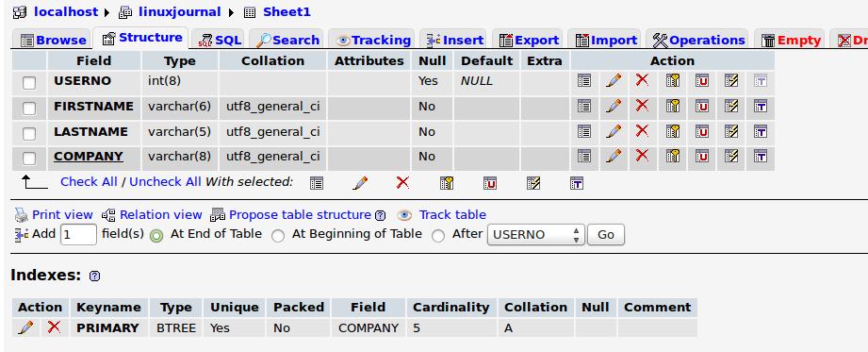This screenshot has width=868, height=352.
Task: Select the After radio option
Action: pos(438,236)
